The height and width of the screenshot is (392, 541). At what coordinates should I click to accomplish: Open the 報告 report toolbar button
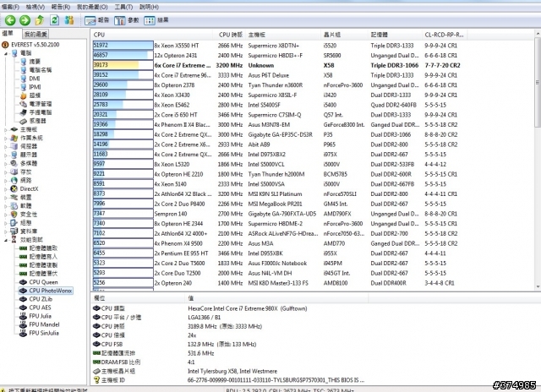click(97, 20)
